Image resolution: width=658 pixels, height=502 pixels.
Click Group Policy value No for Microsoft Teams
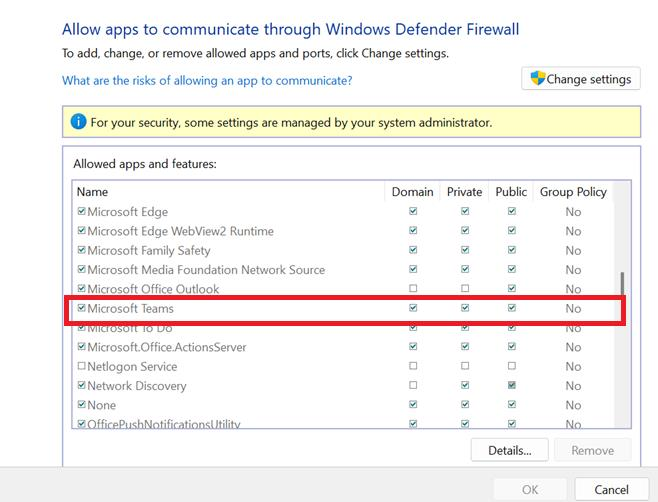573,309
